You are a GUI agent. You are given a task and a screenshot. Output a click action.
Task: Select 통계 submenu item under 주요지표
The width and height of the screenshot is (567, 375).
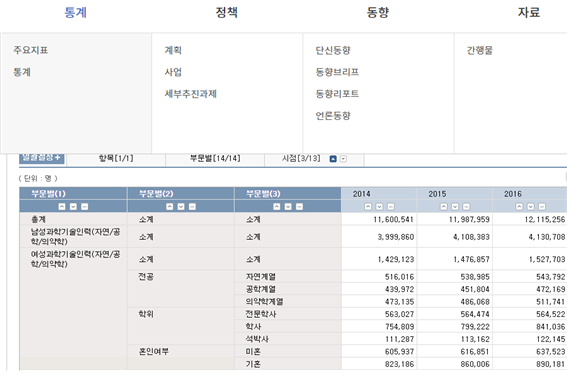pyautogui.click(x=22, y=72)
